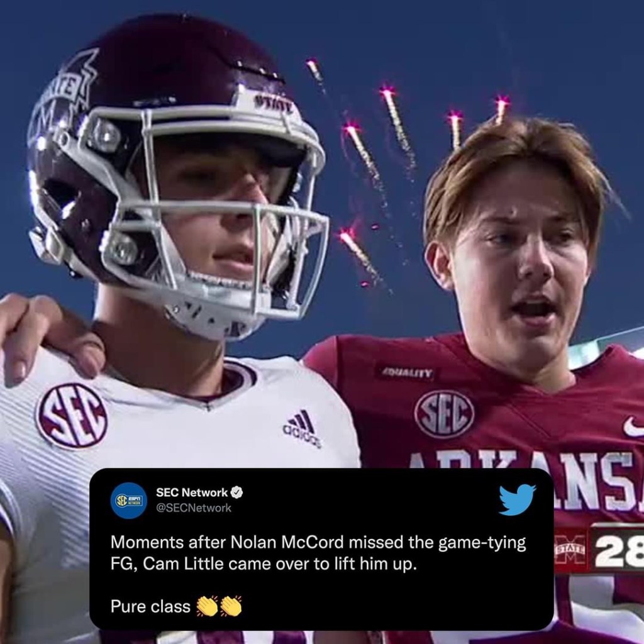Click the Nike swoosh on red jersey
Image resolution: width=644 pixels, height=644 pixels.
coord(633,428)
